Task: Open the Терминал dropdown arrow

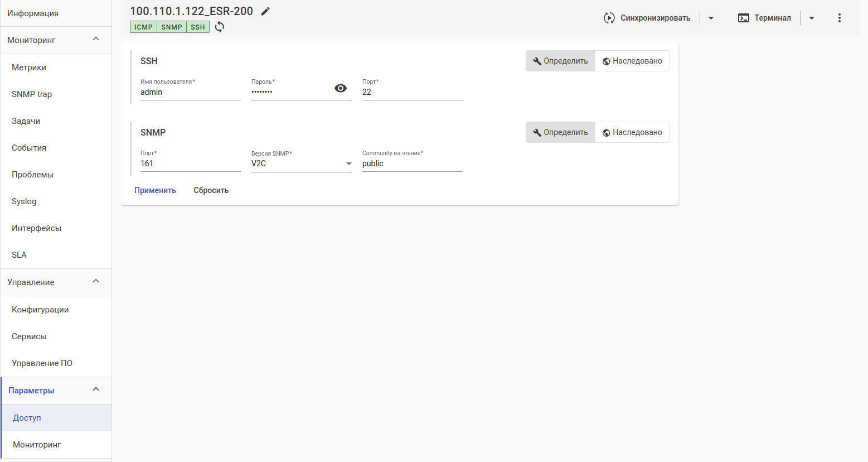Action: [812, 18]
